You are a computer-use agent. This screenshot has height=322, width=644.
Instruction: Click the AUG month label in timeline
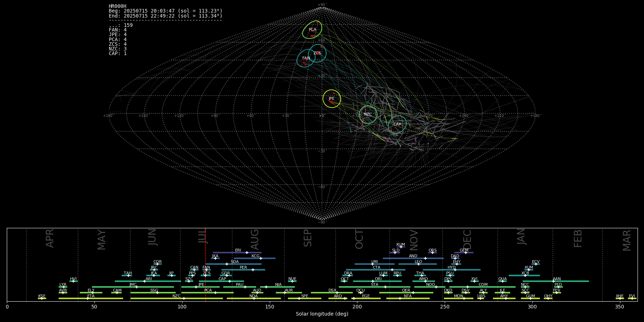255,239
